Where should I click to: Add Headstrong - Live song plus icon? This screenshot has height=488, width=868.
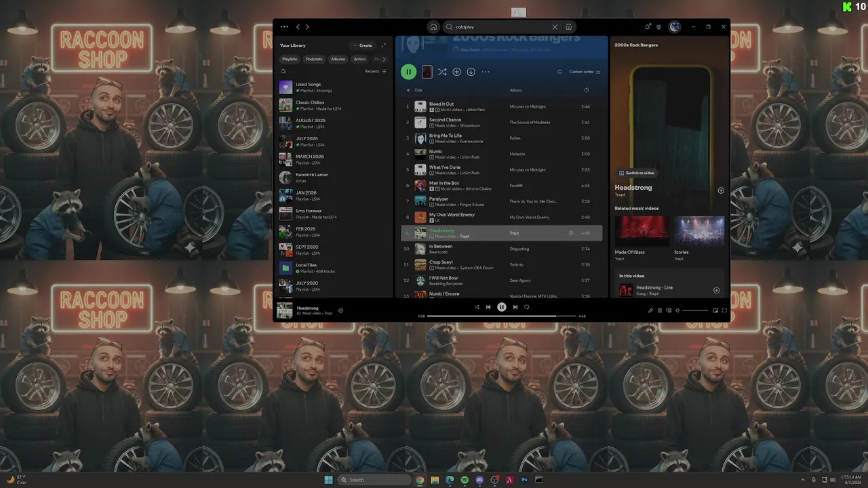click(x=716, y=290)
